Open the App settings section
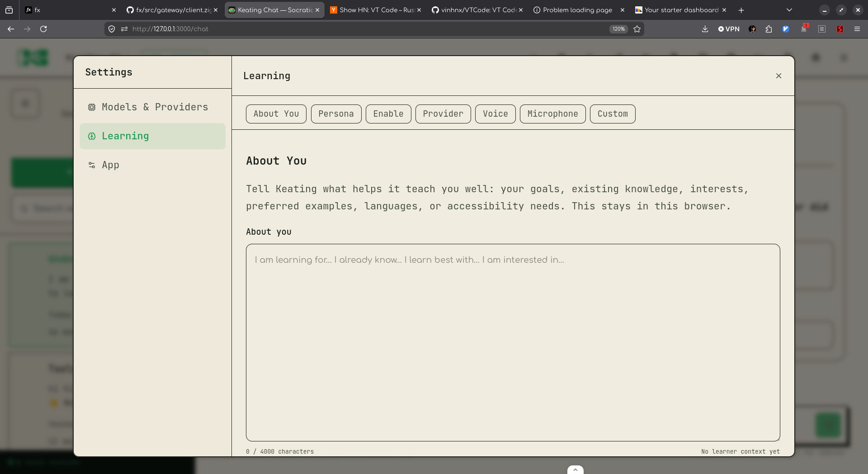This screenshot has width=868, height=474. point(152,165)
